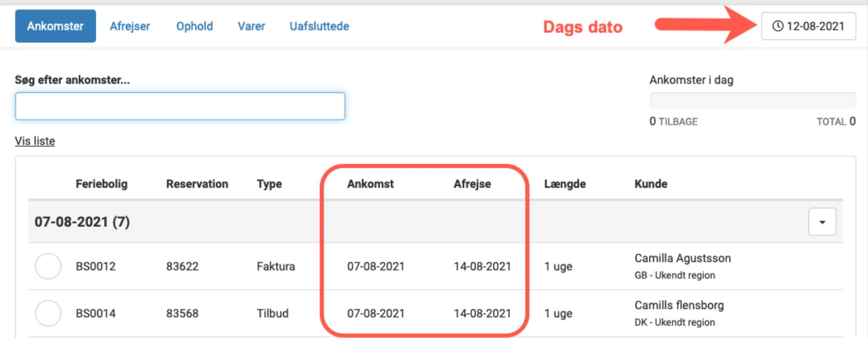
Task: Show the Uafsluttede tab
Action: click(319, 26)
